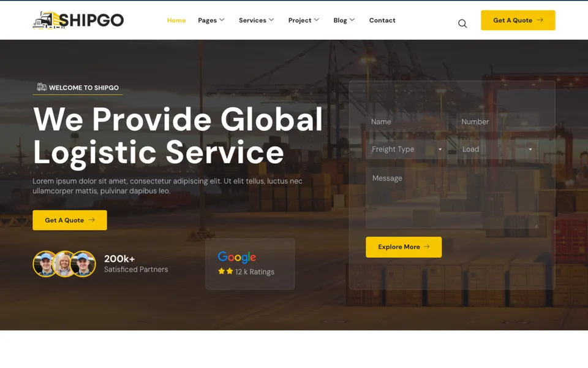Screen dimensions: 588x368
Task: Click the hero Get A Quote button
Action: [70, 220]
